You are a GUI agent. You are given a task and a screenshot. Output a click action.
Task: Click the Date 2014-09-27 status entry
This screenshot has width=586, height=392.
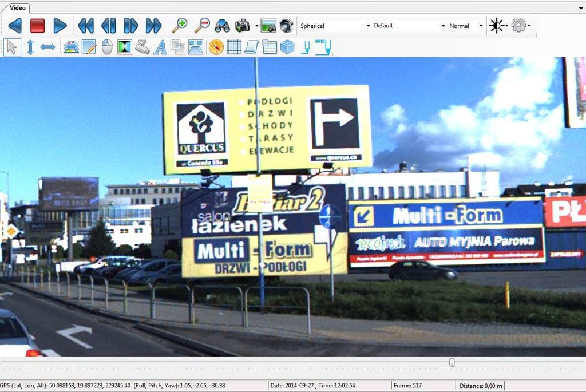[x=313, y=385]
